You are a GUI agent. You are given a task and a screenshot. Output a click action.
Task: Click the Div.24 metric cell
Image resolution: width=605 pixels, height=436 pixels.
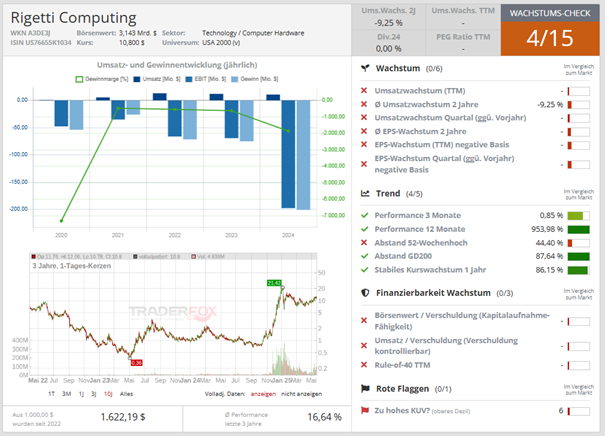388,42
